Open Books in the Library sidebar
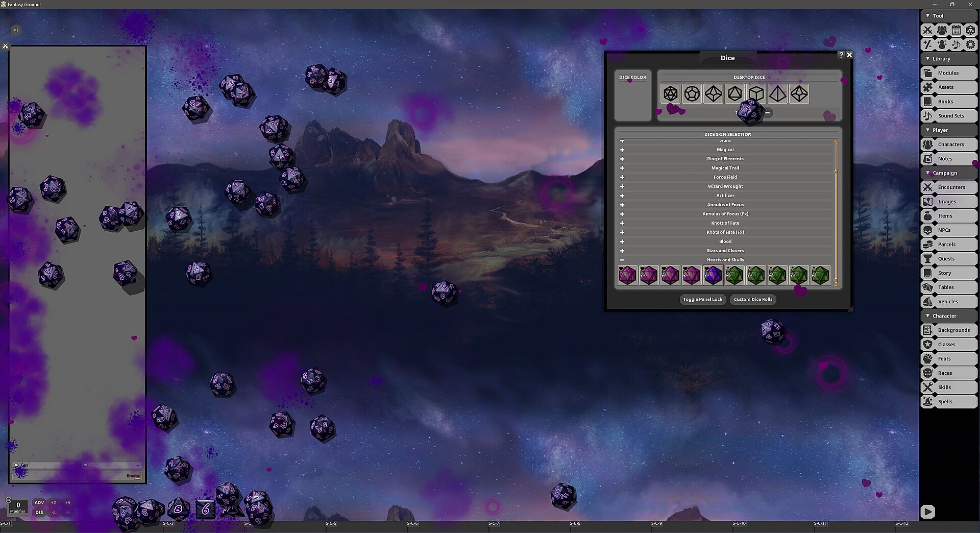 (949, 102)
